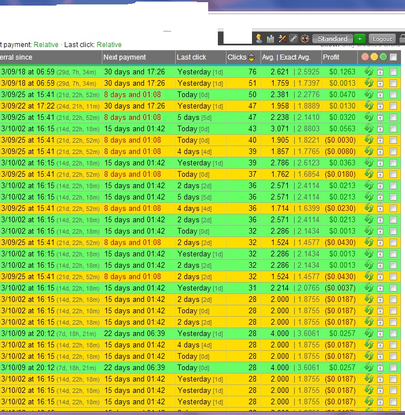Tick the checkbox on the 37 clicks row

pyautogui.click(x=393, y=174)
